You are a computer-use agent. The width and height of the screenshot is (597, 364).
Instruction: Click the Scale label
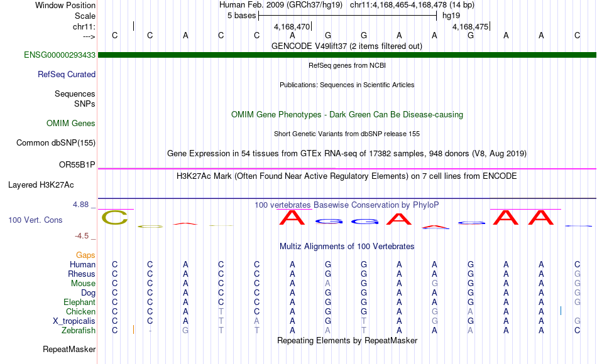tap(85, 16)
